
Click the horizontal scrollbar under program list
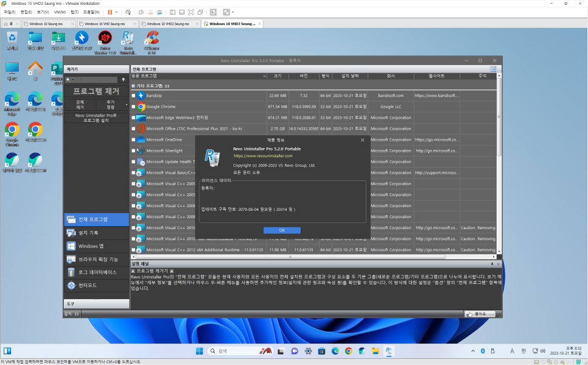pyautogui.click(x=290, y=257)
